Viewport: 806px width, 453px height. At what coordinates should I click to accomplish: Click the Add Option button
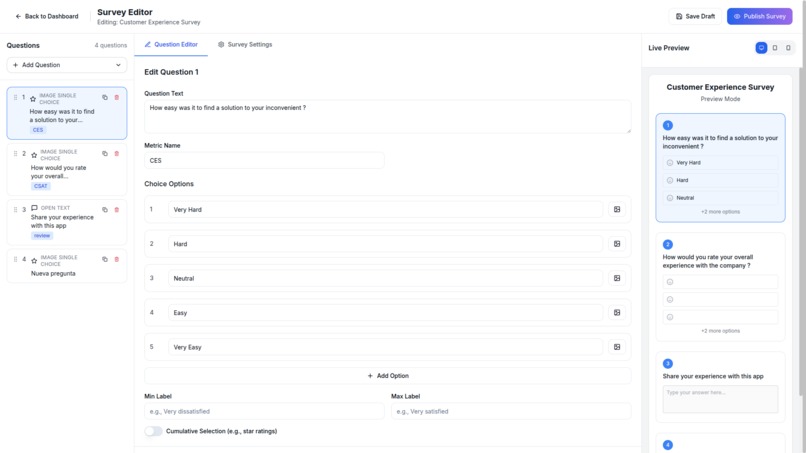pos(388,376)
